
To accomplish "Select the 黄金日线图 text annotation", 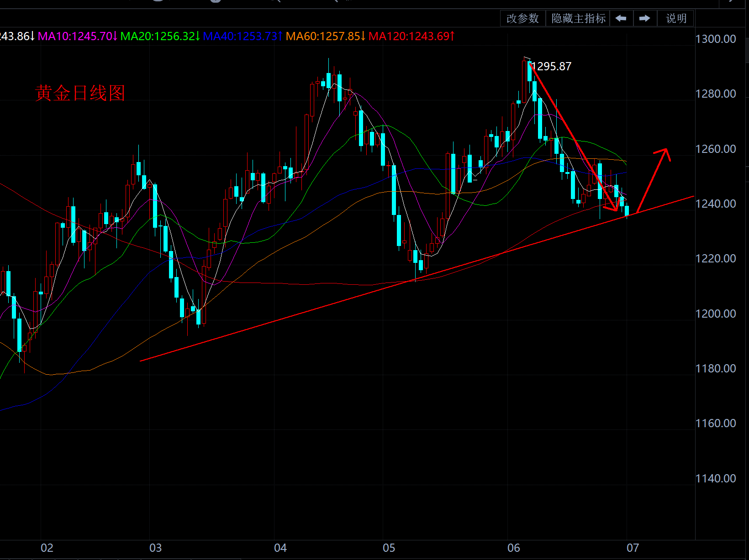I will pos(80,93).
